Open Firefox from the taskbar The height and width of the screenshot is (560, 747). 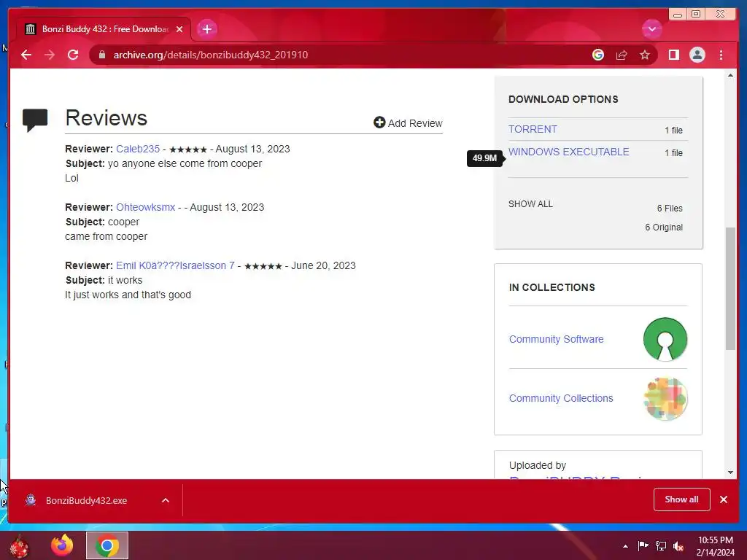(62, 545)
